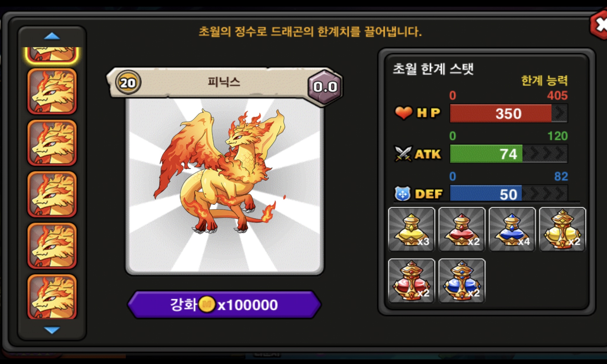This screenshot has height=364, width=607.
Task: Click the blue DEF bar showing 50
Action: [x=509, y=194]
